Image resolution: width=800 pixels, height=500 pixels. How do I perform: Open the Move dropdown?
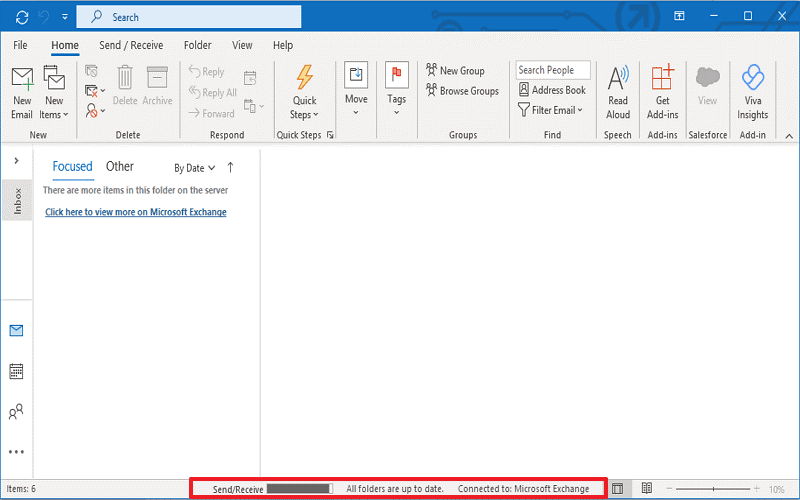[356, 89]
